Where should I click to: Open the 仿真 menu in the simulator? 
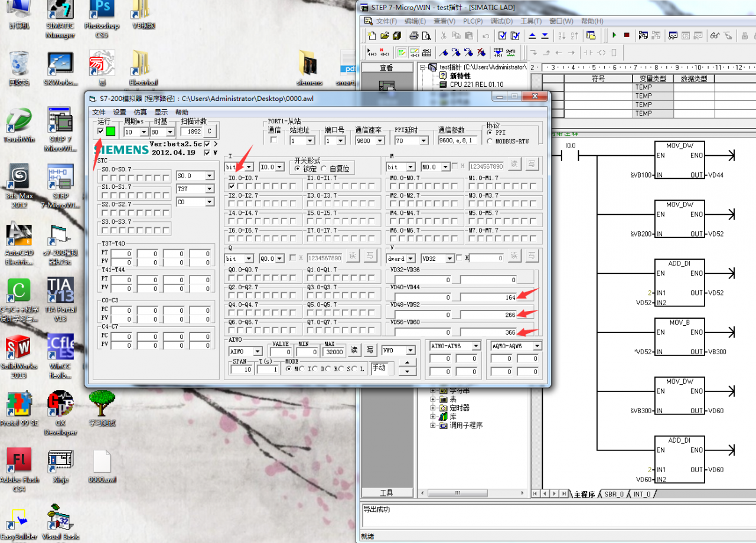(x=140, y=112)
